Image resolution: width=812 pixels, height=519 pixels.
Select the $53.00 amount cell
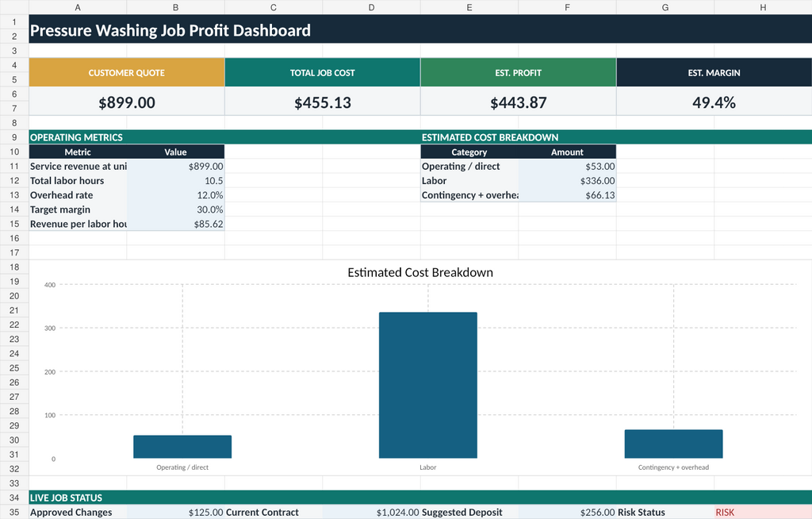[x=567, y=167]
